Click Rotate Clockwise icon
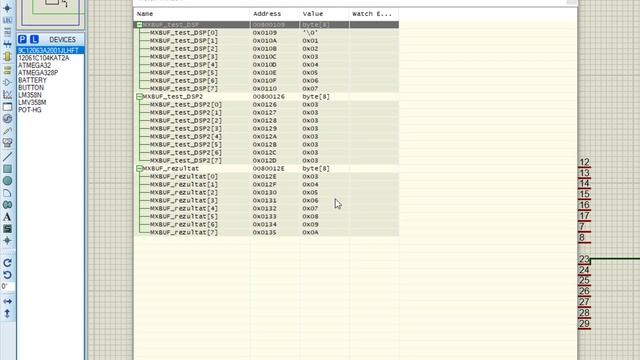 7,263
